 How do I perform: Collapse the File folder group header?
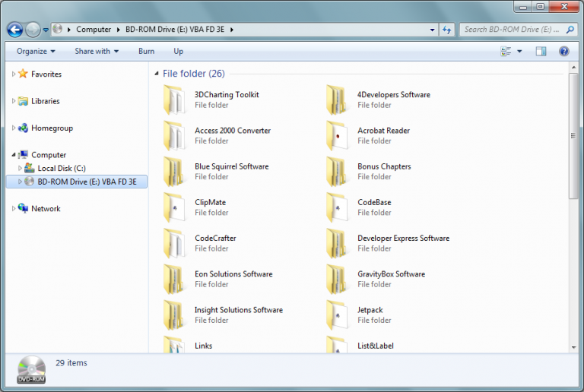pos(157,74)
